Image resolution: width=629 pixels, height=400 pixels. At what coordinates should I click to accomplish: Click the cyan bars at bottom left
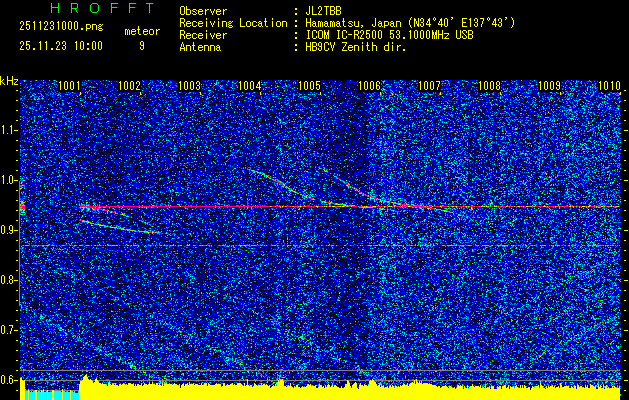point(50,394)
